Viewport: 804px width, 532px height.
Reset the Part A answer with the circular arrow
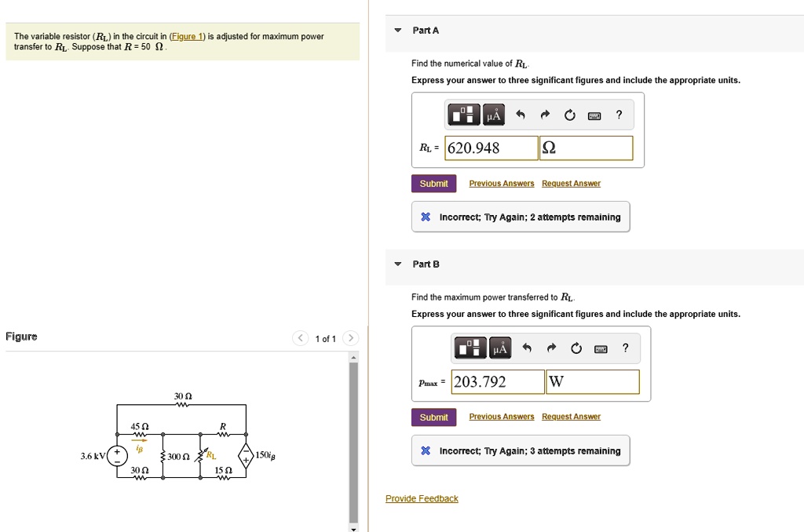569,114
